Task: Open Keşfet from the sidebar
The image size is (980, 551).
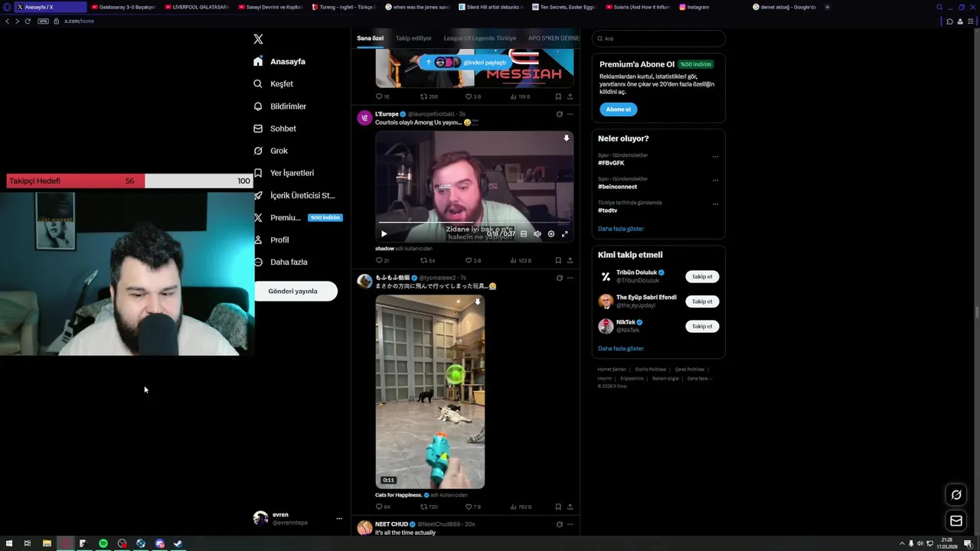Action: click(273, 83)
